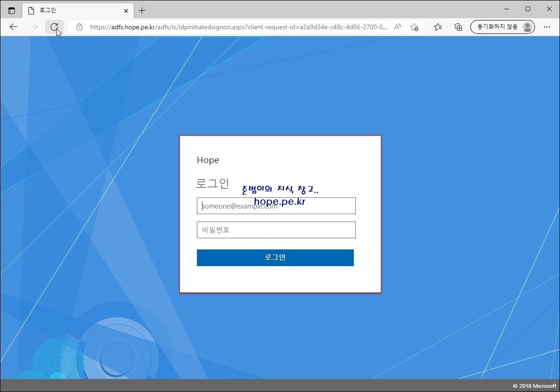560x392 pixels.
Task: Add page to favorites with star-plus icon
Action: point(414,27)
